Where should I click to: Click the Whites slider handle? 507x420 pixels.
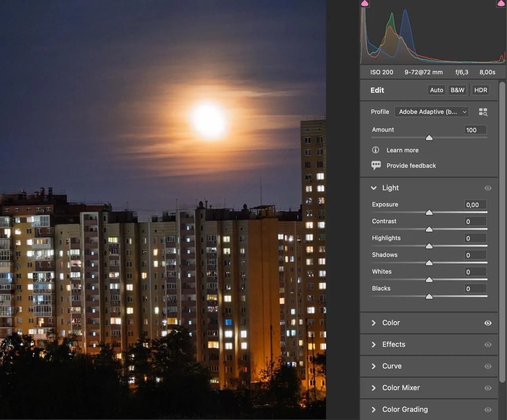tap(429, 280)
